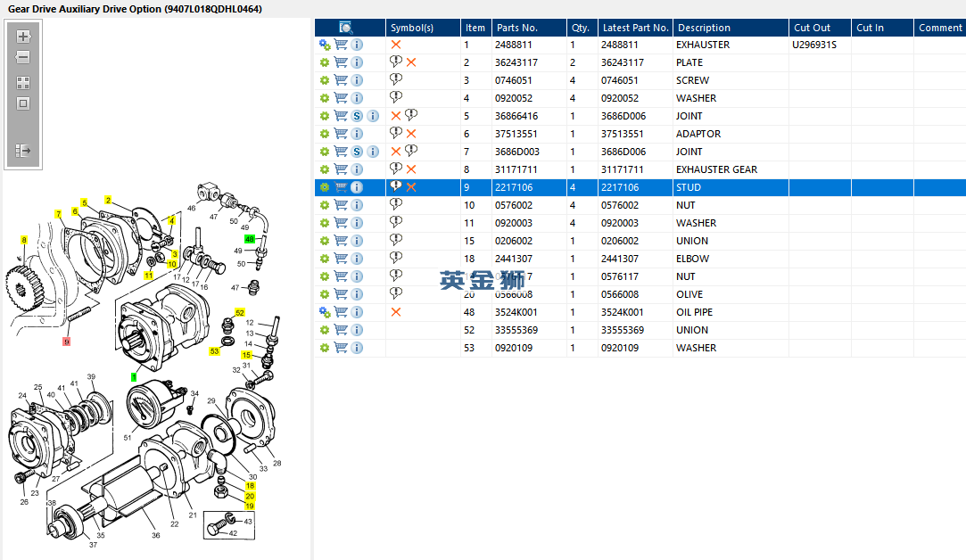Select yellow hotspot 19 on the diagram
Screen dimensions: 966x560
point(250,506)
